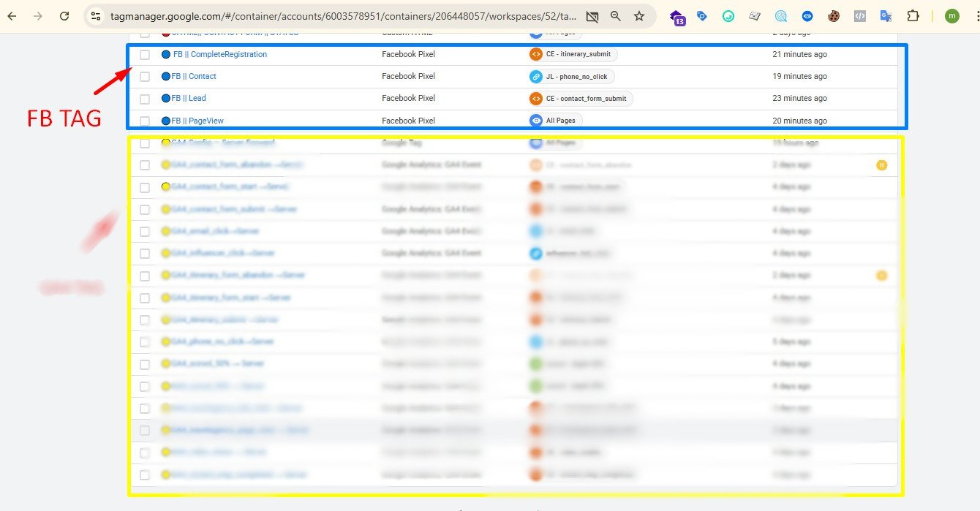The image size is (980, 511).
Task: Click the blue eye extension icon
Action: 807,16
